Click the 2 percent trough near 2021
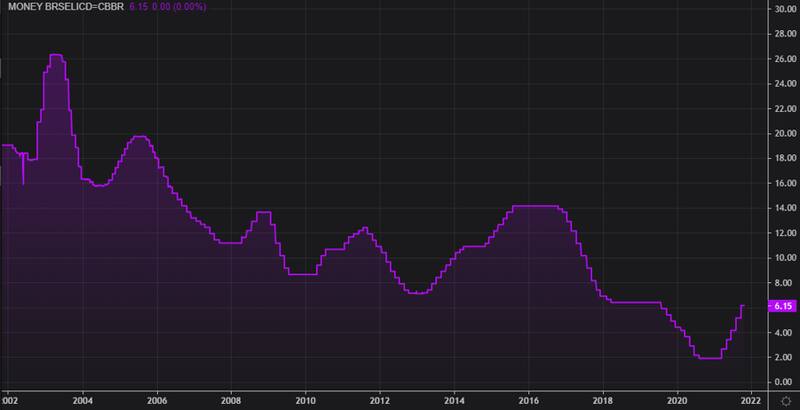This screenshot has height=410, width=800. tap(708, 358)
